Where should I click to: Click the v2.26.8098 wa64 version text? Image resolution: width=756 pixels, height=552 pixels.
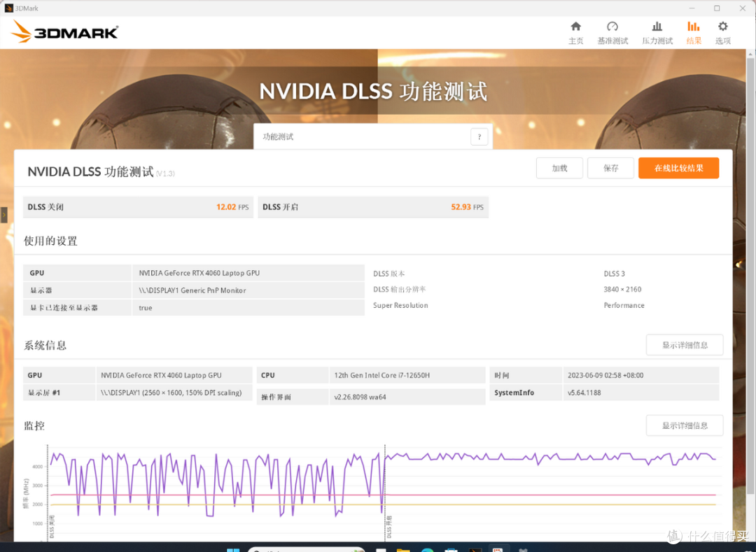point(360,397)
